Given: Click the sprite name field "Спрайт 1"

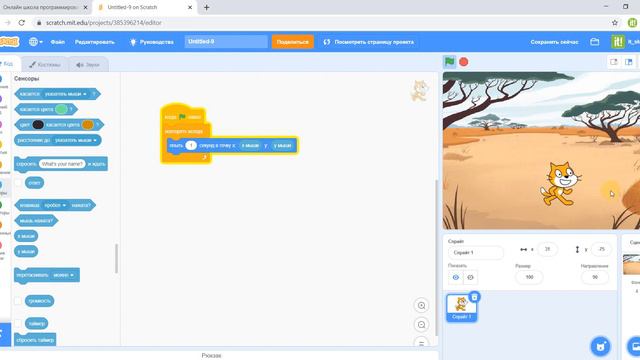Looking at the screenshot, I should 476,253.
